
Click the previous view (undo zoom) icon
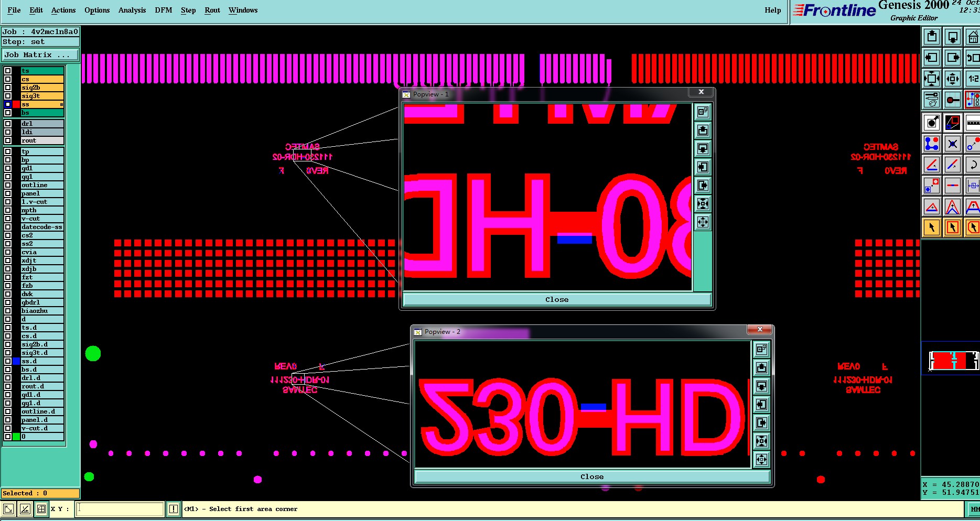[x=973, y=58]
